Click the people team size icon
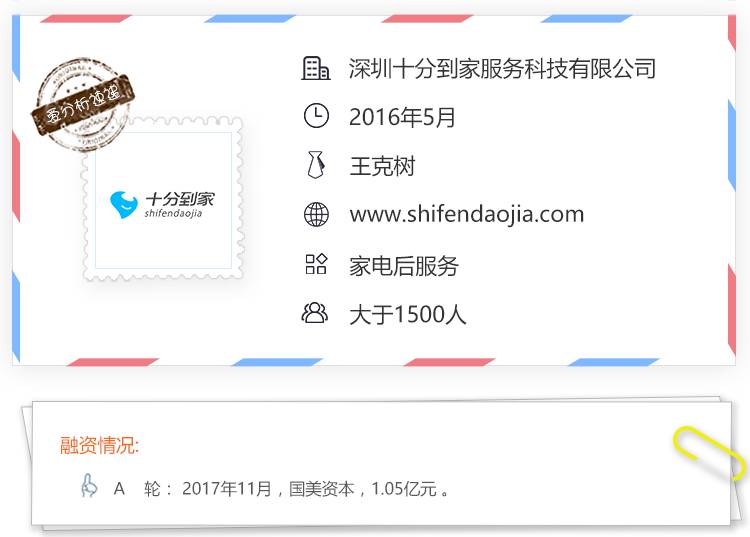750x537 pixels. tap(315, 313)
